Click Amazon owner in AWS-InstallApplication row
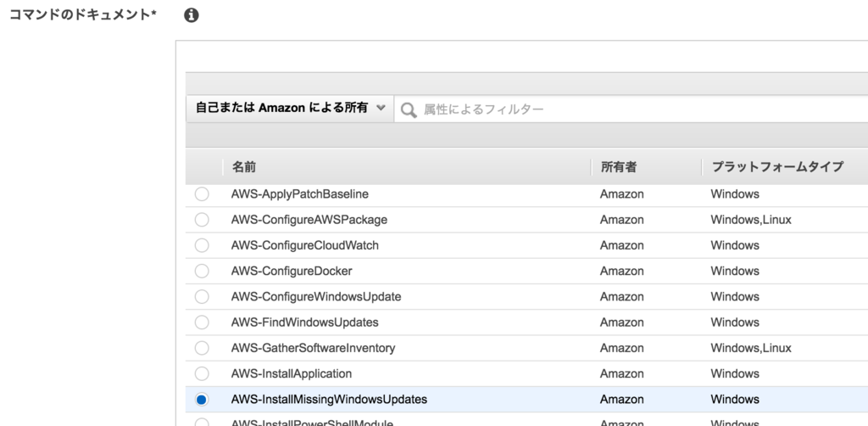 622,374
